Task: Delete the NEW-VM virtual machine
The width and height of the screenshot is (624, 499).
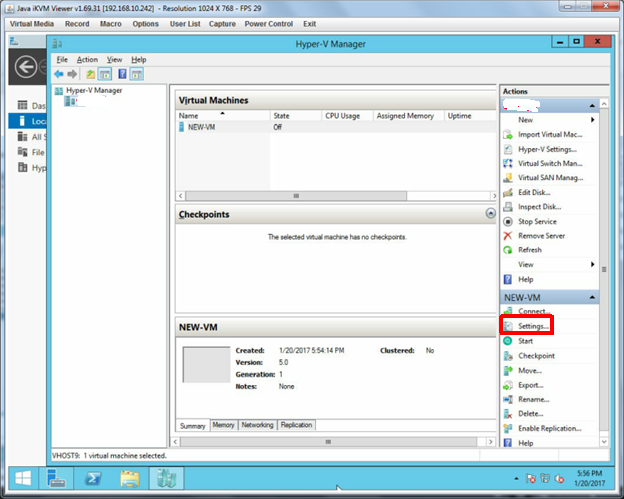Action: point(530,414)
